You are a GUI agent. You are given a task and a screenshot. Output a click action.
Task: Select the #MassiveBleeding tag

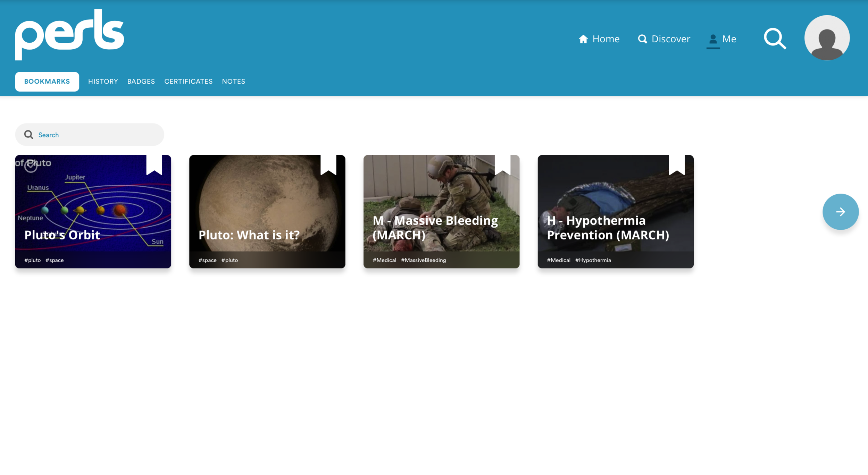click(424, 260)
